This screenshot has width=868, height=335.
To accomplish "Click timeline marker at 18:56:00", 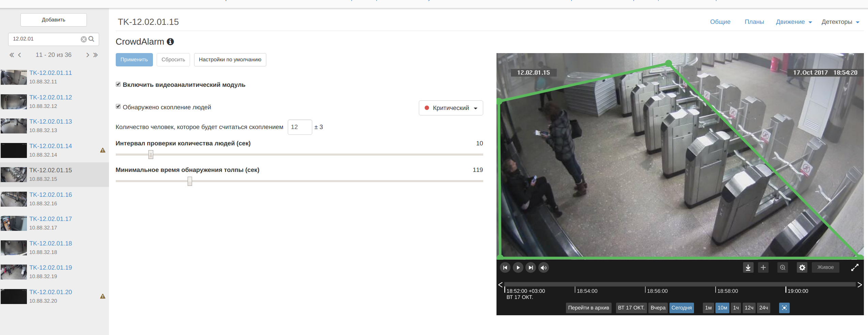I will coord(657,291).
